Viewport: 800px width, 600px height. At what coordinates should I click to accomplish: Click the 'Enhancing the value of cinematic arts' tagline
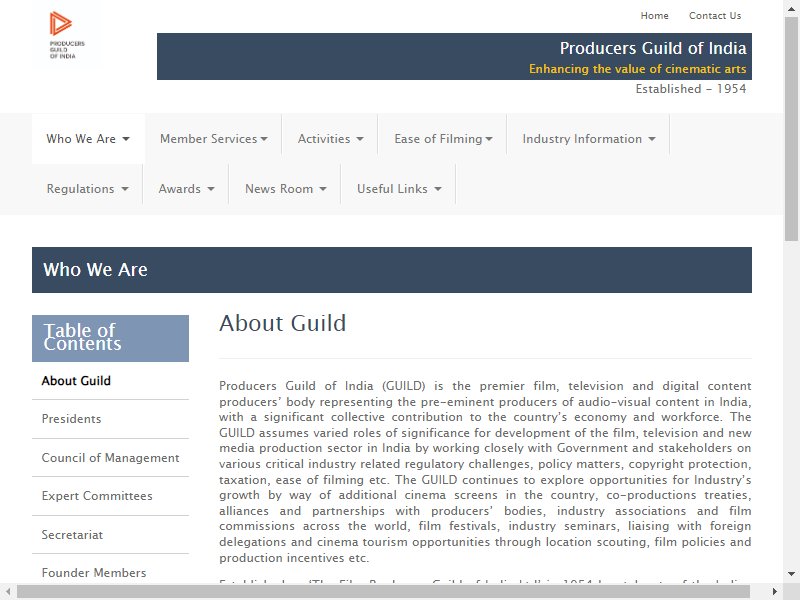point(637,69)
